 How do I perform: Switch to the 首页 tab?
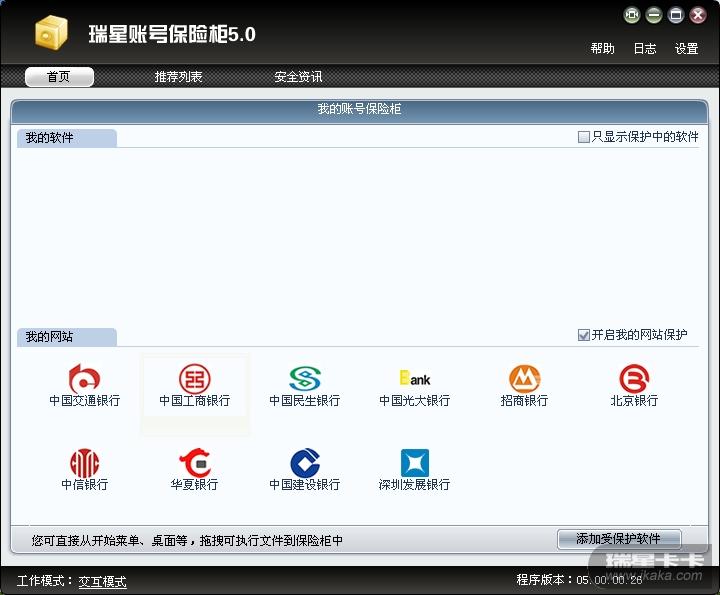pyautogui.click(x=59, y=77)
